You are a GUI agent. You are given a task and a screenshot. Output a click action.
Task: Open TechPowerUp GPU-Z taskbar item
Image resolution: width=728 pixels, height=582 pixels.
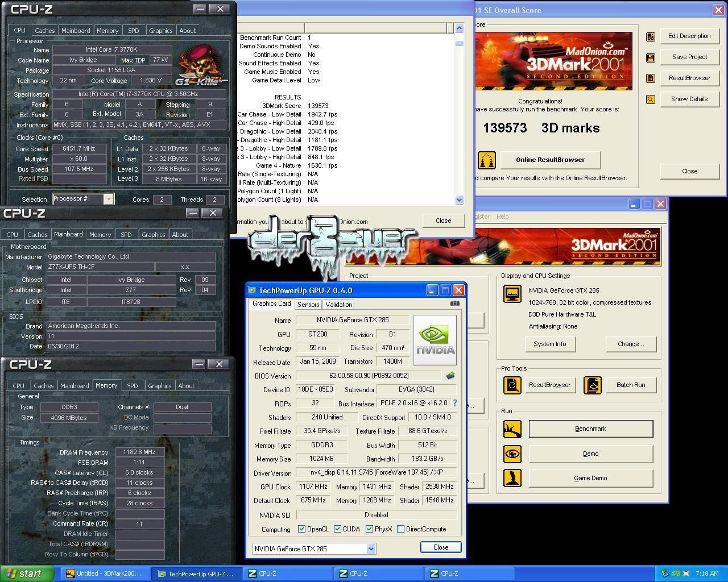coord(197,573)
